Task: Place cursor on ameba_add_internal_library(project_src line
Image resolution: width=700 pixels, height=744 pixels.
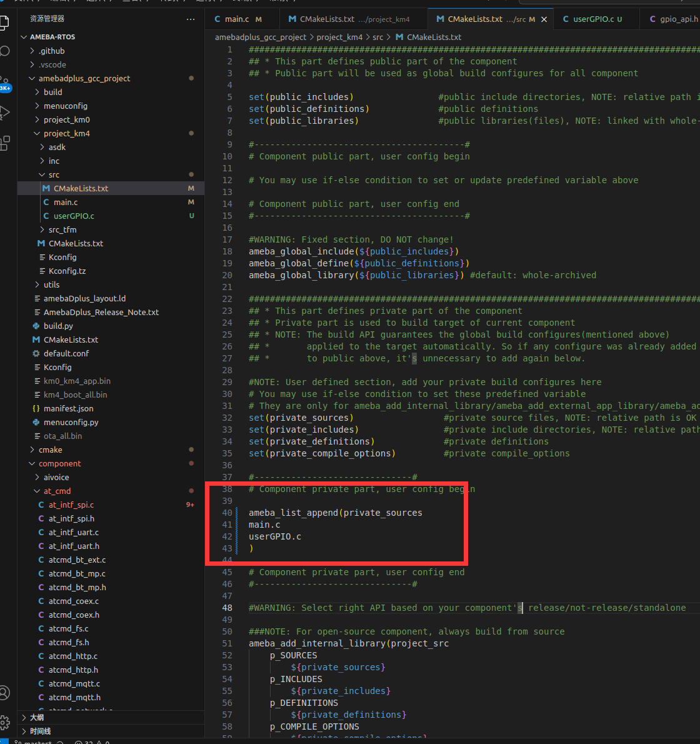Action: [x=349, y=643]
